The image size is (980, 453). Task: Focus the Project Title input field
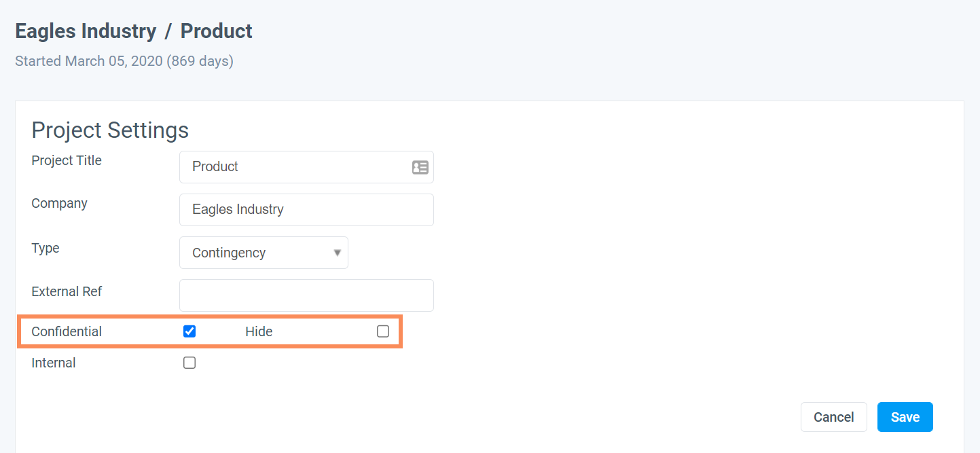pos(306,167)
